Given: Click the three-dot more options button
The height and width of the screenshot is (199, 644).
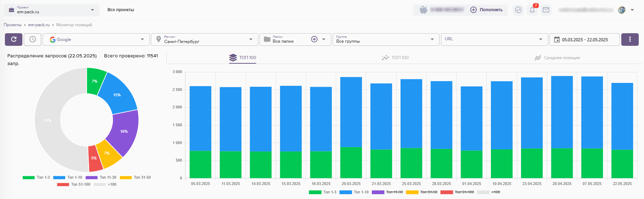Looking at the screenshot, I should 630,40.
